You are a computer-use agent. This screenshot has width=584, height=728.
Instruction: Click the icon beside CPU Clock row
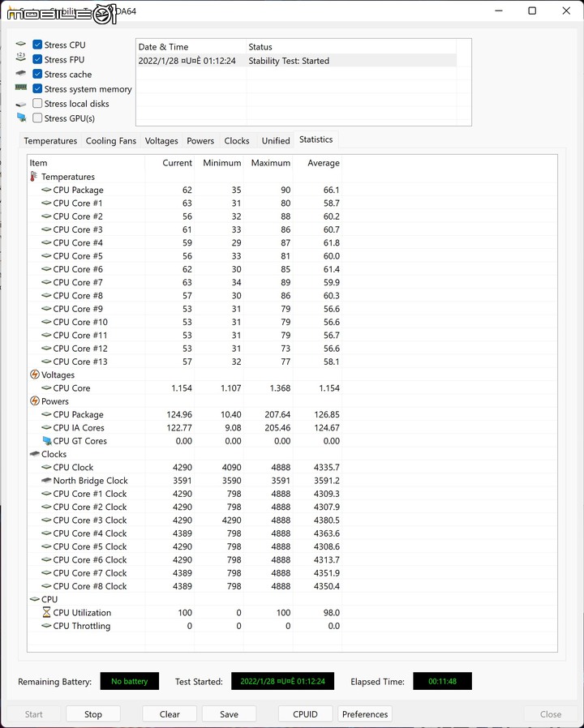click(x=46, y=467)
